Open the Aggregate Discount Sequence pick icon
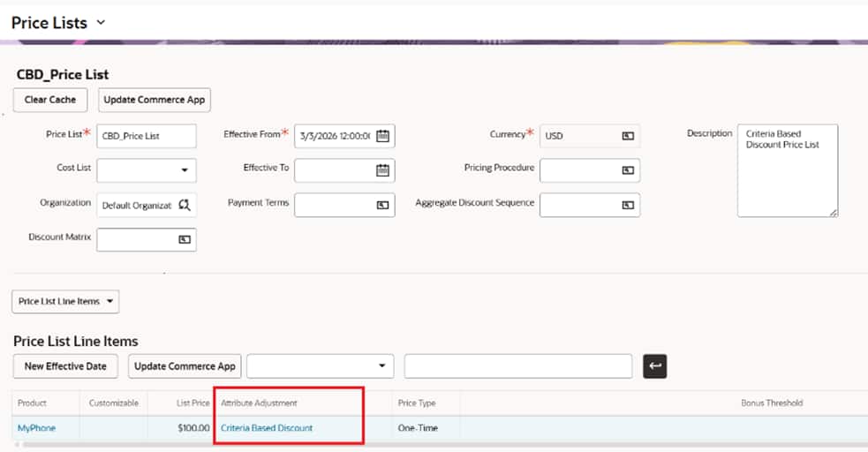Viewport: 868px width, 452px height. click(x=628, y=205)
